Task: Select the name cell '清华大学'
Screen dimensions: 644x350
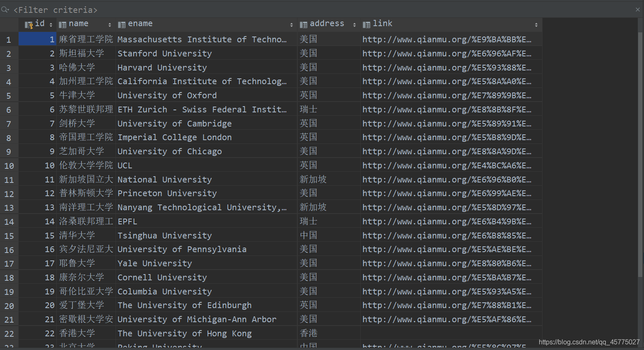Action: [x=86, y=236]
